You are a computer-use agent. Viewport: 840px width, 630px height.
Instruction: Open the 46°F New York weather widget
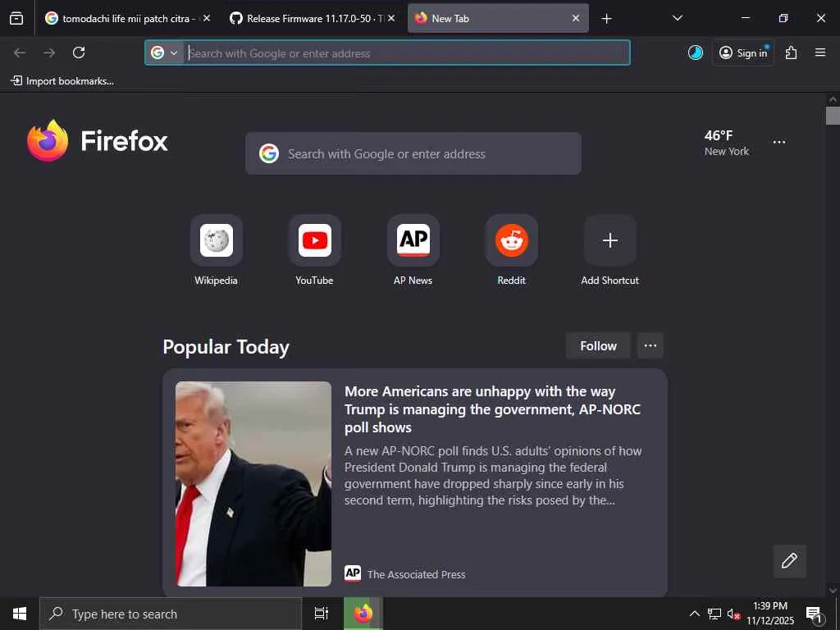click(727, 143)
